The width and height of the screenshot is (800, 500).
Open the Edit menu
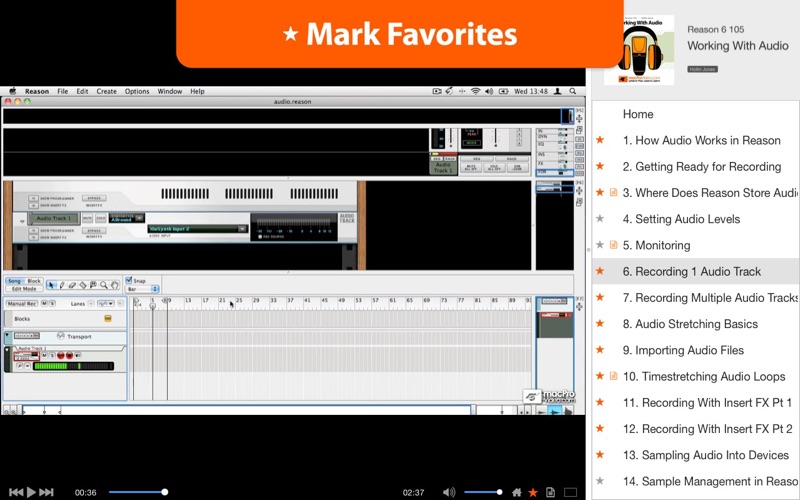coord(82,91)
